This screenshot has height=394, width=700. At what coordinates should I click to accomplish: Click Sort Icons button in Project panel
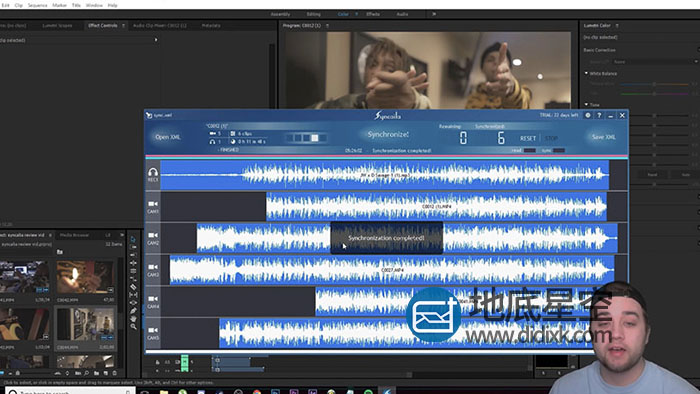point(67,373)
